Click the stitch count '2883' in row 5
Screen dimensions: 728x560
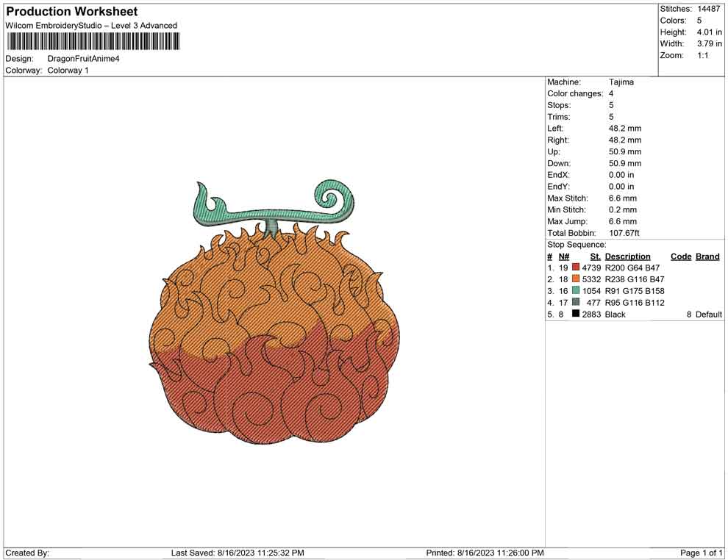(x=591, y=314)
